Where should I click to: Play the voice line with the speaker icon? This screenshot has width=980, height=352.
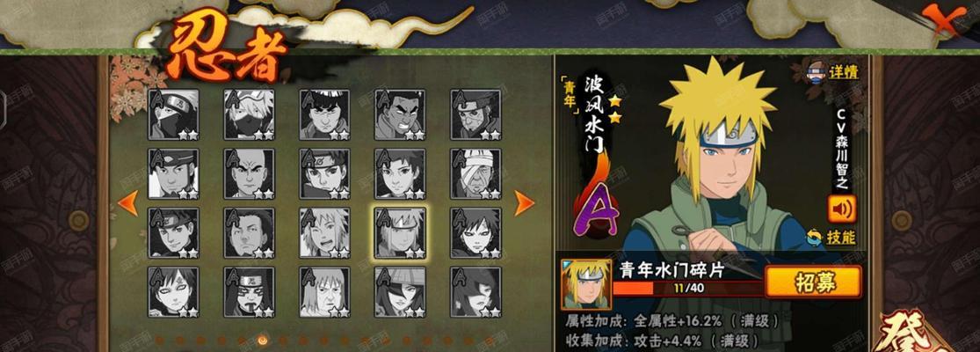coord(842,209)
